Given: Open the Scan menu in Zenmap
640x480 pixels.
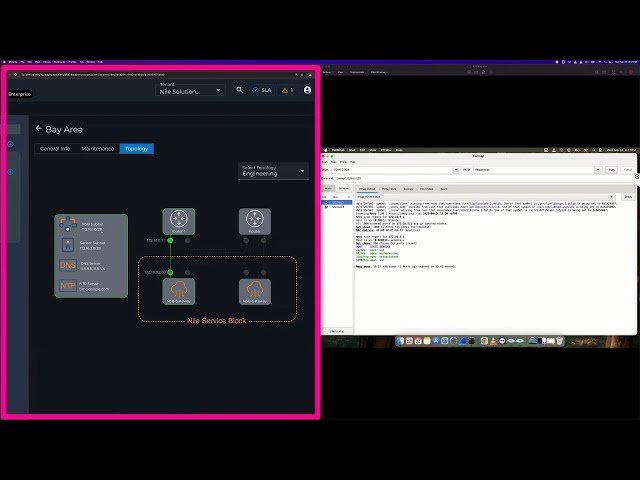Looking at the screenshot, I should (325, 162).
